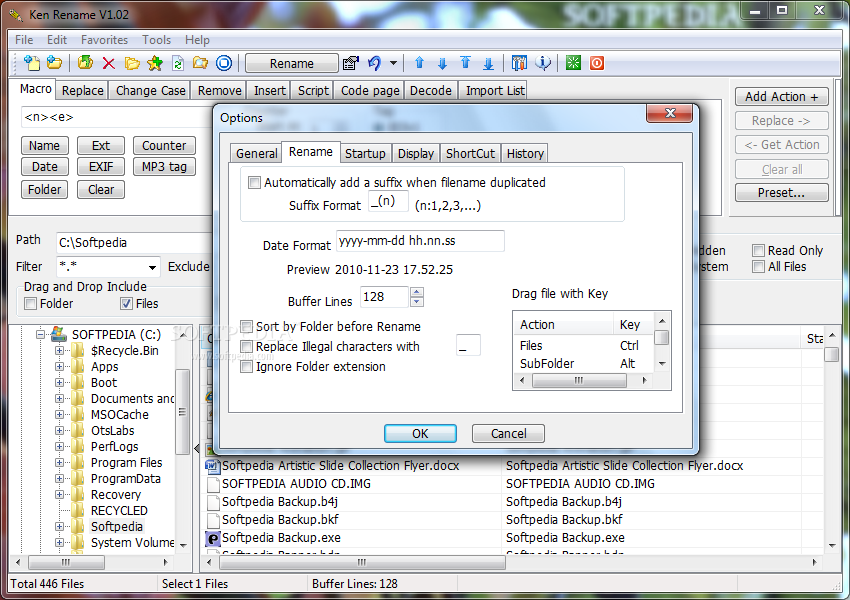
Task: Click the Add Files toolbar icon
Action: (32, 63)
